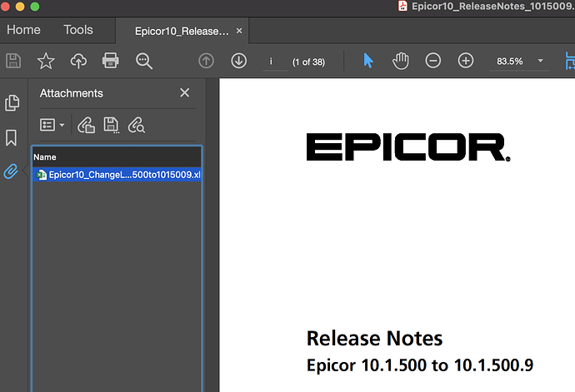The height and width of the screenshot is (392, 575).
Task: Show bookmarks panel
Action: pyautogui.click(x=11, y=138)
